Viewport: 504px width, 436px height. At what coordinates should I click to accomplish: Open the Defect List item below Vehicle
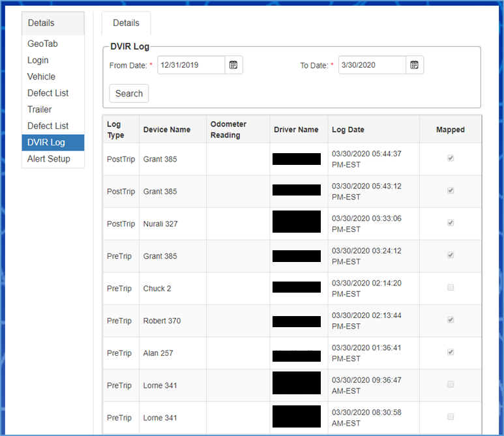[x=48, y=93]
